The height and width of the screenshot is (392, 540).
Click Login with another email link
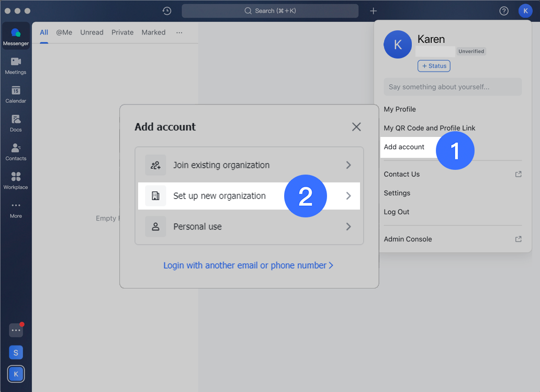[248, 266]
